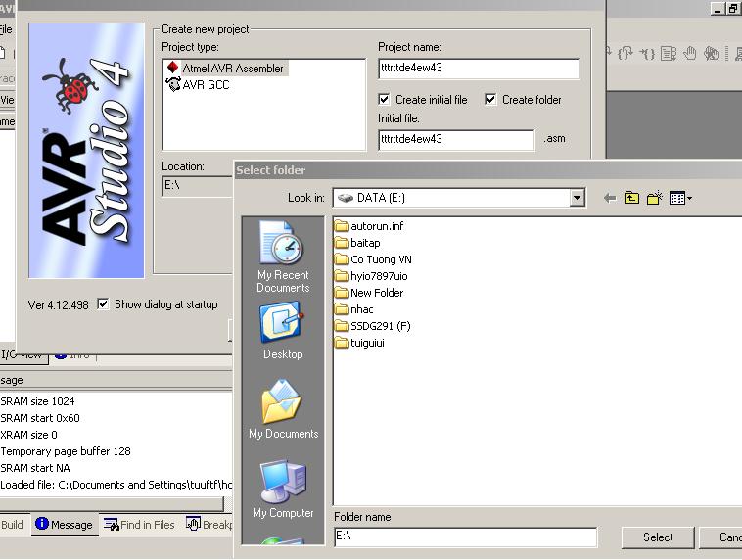This screenshot has height=560, width=742.
Task: Click the Location path field
Action: [x=198, y=186]
